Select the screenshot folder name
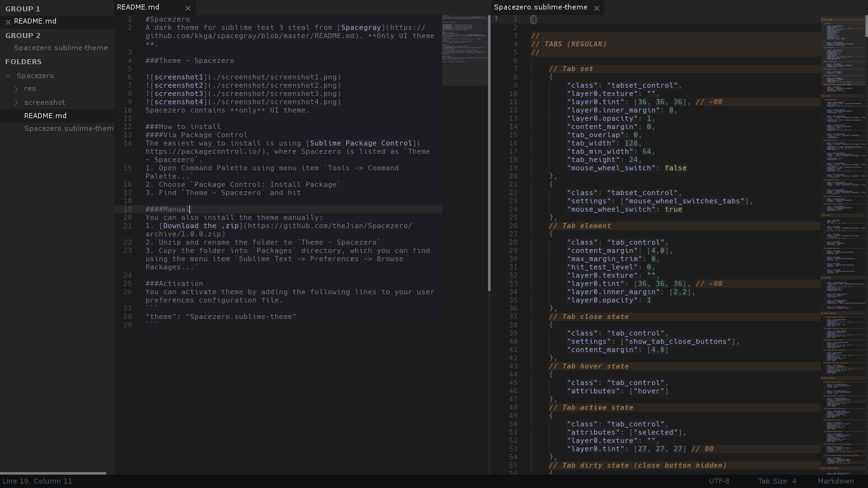The image size is (868, 488). [x=44, y=102]
